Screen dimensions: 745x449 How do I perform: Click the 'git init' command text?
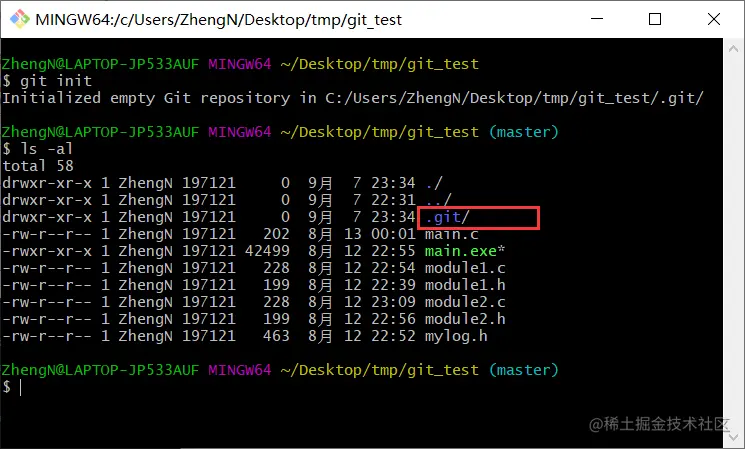56,81
